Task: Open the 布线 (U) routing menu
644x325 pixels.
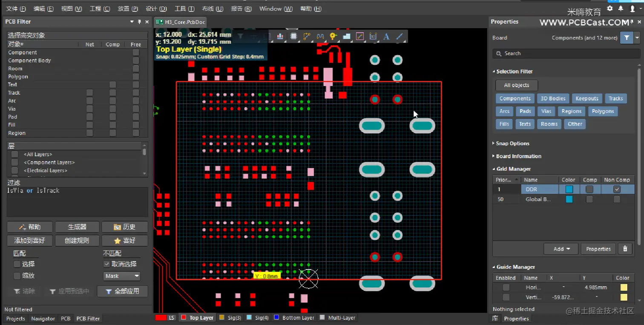Action: pos(213,9)
